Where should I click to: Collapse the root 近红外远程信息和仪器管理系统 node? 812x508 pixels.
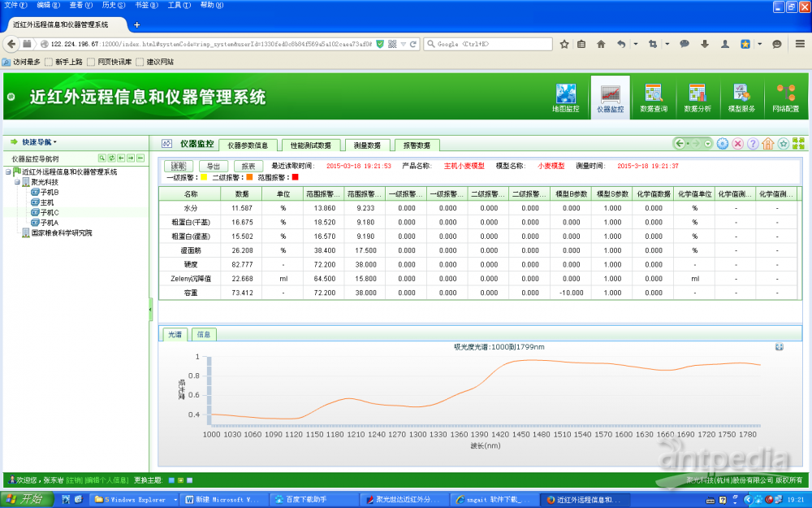pos(7,172)
